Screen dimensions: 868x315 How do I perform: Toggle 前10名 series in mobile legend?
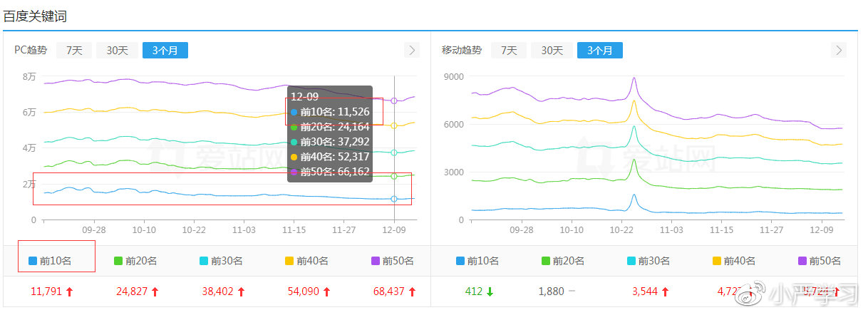477,261
